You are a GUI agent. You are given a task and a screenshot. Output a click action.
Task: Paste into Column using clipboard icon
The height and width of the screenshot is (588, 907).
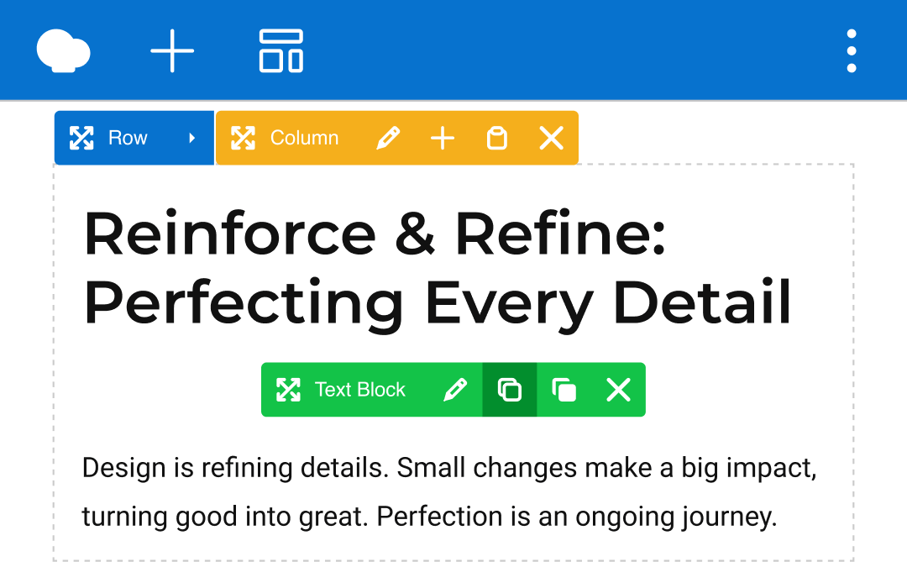click(x=497, y=138)
